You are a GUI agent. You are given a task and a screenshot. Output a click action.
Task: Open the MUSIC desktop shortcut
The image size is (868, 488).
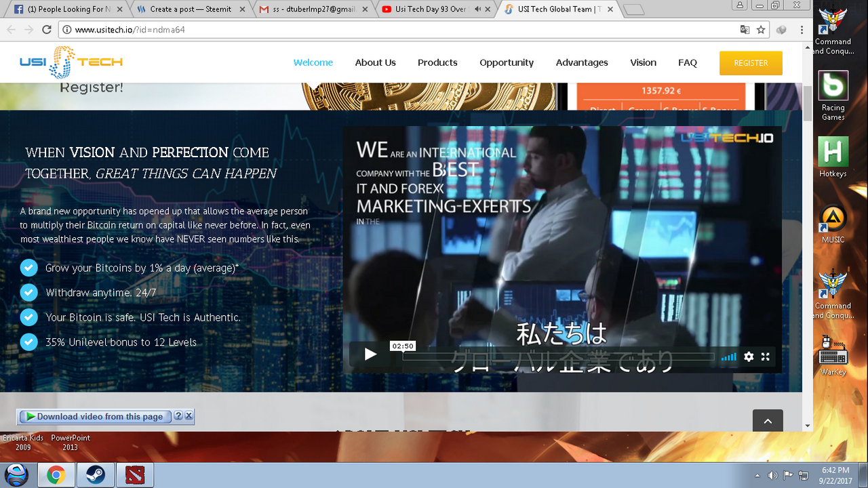833,224
